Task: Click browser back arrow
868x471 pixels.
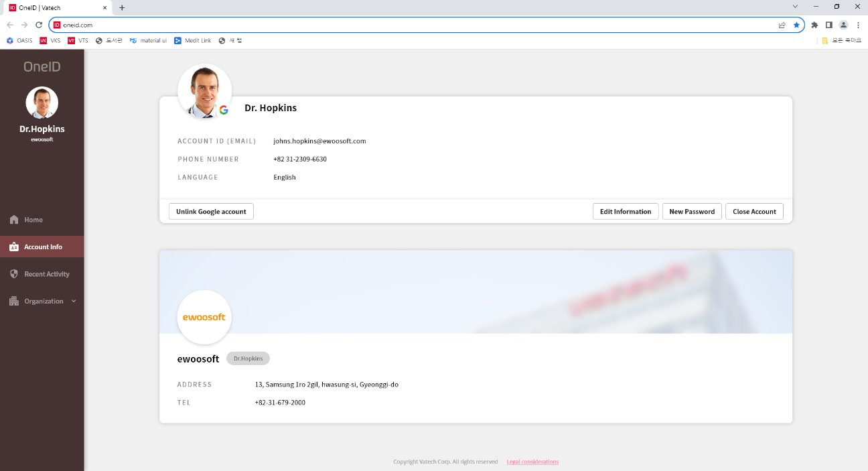Action: click(x=10, y=25)
